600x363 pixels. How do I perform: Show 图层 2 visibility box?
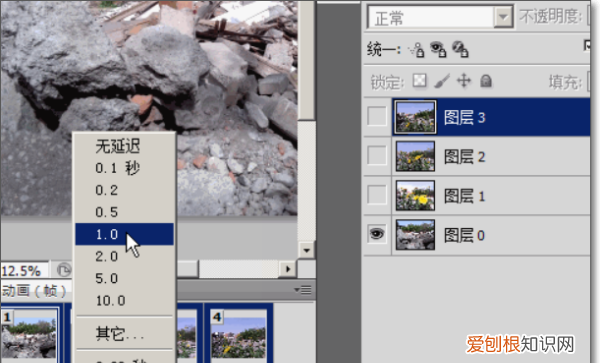point(377,156)
